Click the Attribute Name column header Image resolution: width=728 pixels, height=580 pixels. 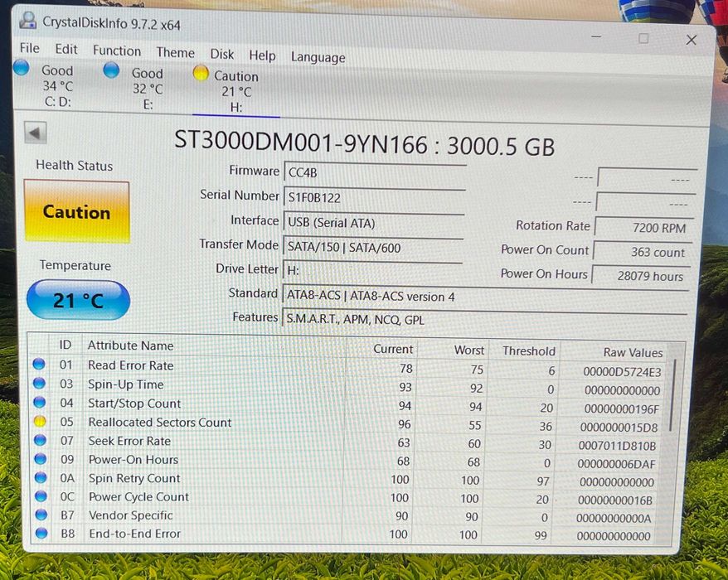130,346
